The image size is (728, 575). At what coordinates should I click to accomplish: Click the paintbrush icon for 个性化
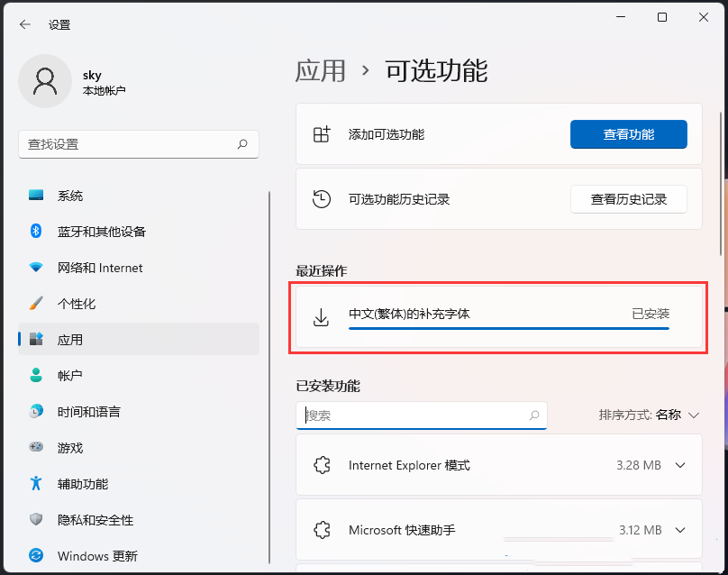[x=36, y=304]
